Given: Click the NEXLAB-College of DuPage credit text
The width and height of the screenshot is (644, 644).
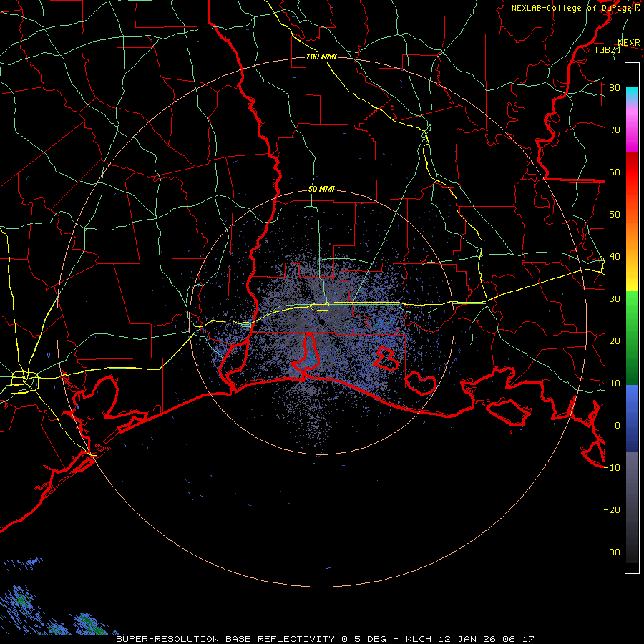Looking at the screenshot, I should coord(575,8).
